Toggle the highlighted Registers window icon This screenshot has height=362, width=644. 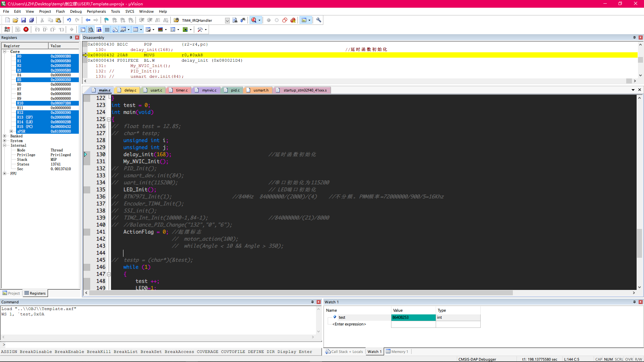(x=107, y=29)
